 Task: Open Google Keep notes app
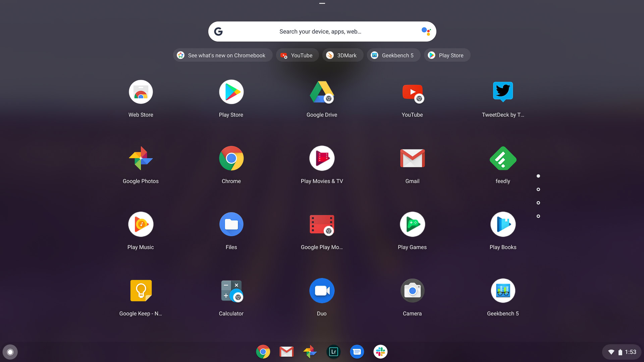[x=141, y=290]
